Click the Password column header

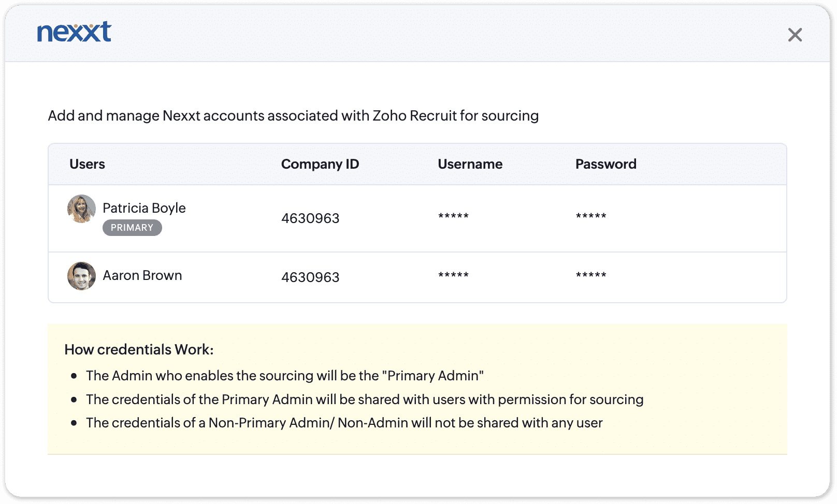click(x=605, y=164)
